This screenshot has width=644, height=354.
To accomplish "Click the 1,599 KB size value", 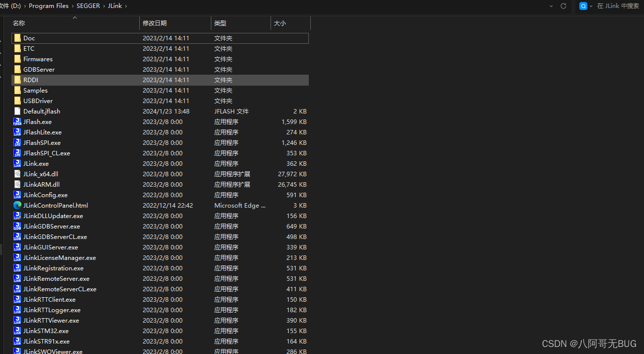I will click(x=294, y=121).
